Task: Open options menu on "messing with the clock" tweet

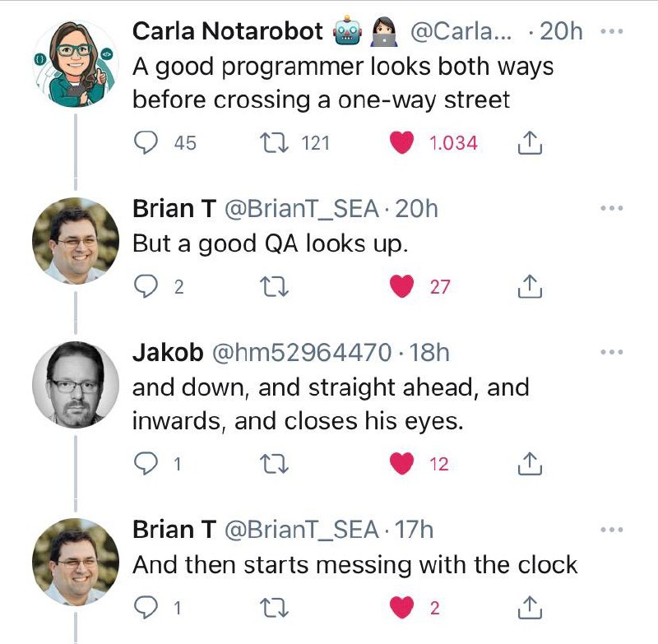Action: point(613,530)
